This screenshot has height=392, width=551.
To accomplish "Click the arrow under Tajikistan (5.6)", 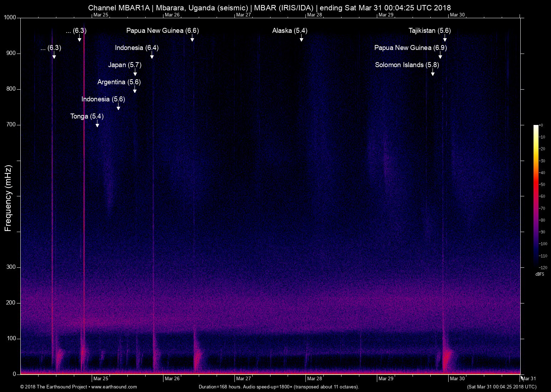I will click(x=445, y=39).
